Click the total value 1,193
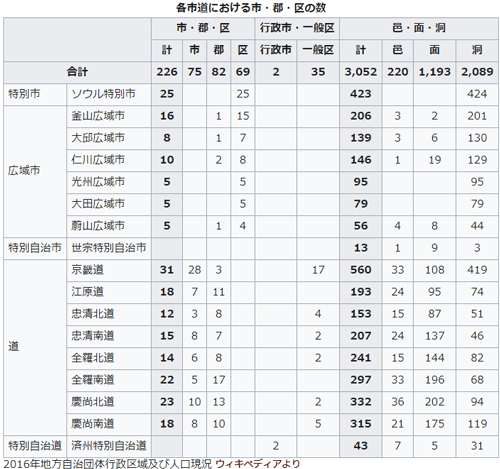 pos(434,72)
